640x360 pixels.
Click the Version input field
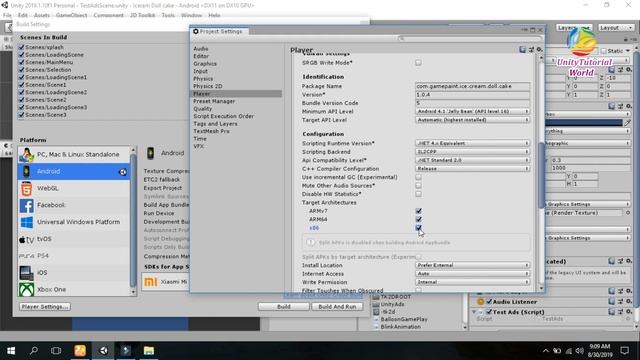(x=473, y=95)
